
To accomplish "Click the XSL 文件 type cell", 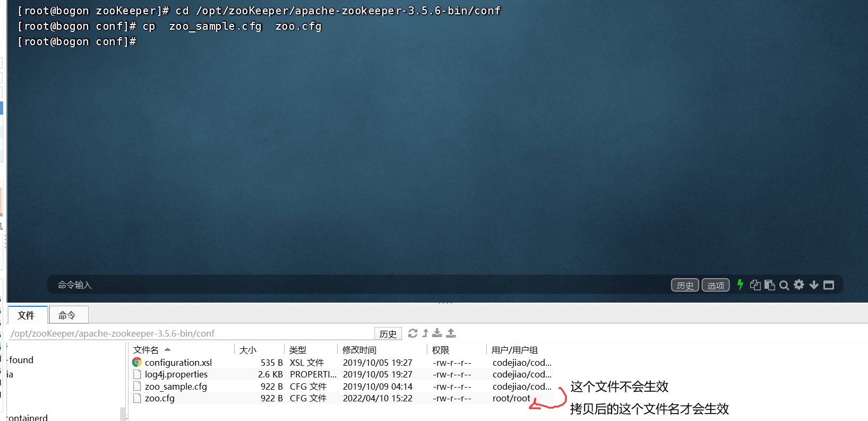I will [x=307, y=363].
